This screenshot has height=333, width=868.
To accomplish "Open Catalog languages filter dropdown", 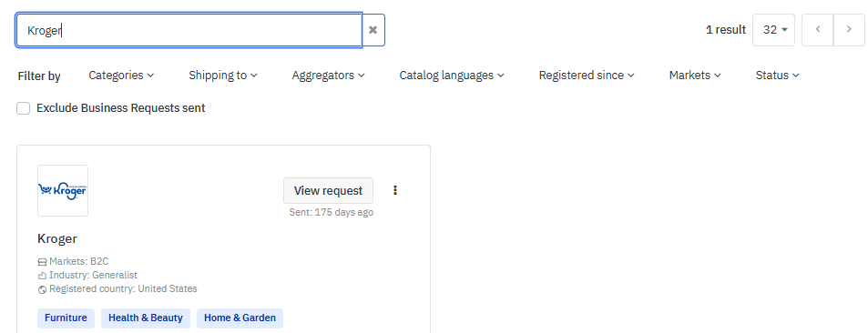I will click(452, 76).
